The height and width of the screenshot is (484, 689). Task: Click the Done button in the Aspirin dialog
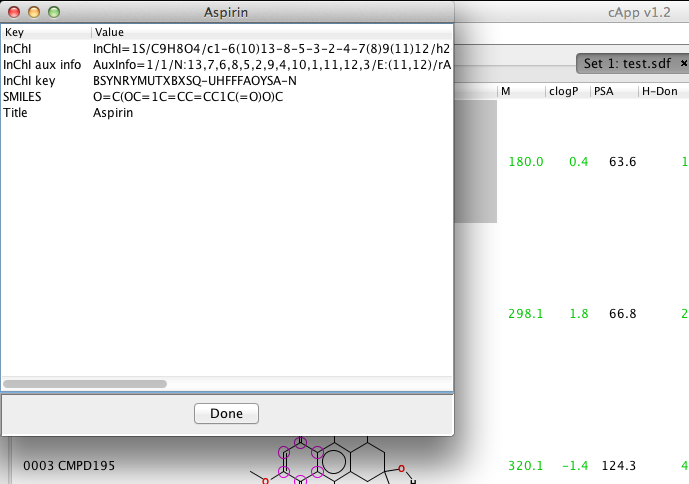[226, 413]
